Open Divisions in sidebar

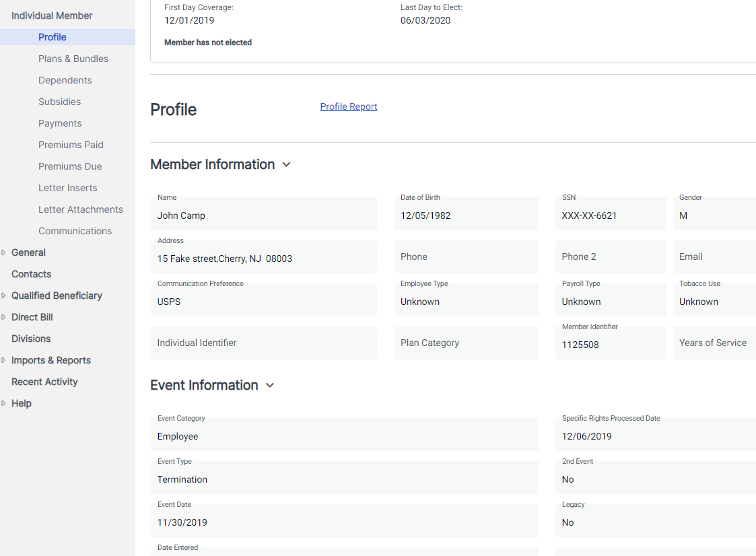tap(31, 339)
